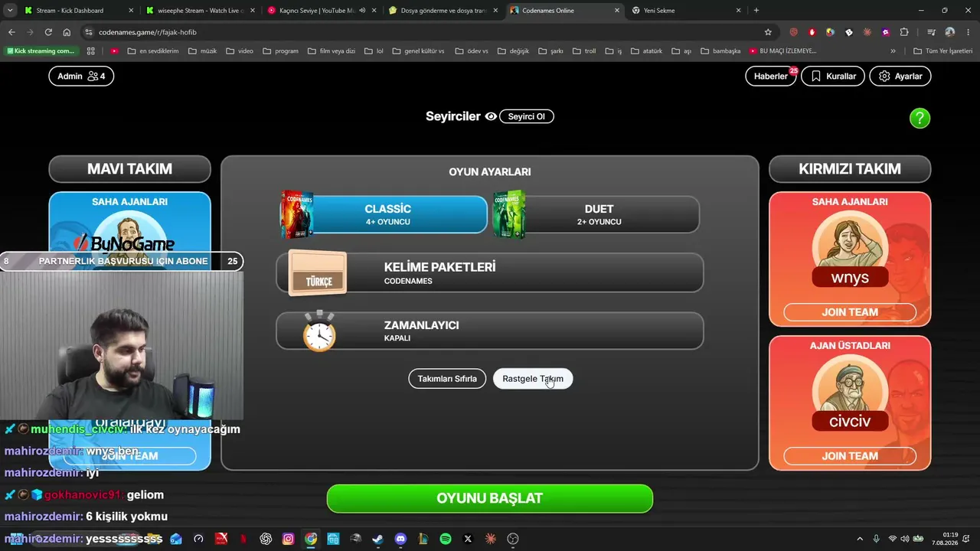Viewport: 980px width, 551px height.
Task: Click the KIRMIZI TAKIM header
Action: coord(850,169)
